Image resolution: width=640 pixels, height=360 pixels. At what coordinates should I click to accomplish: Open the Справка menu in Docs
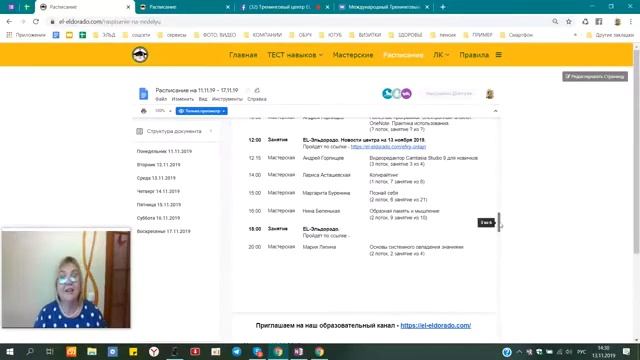point(257,99)
